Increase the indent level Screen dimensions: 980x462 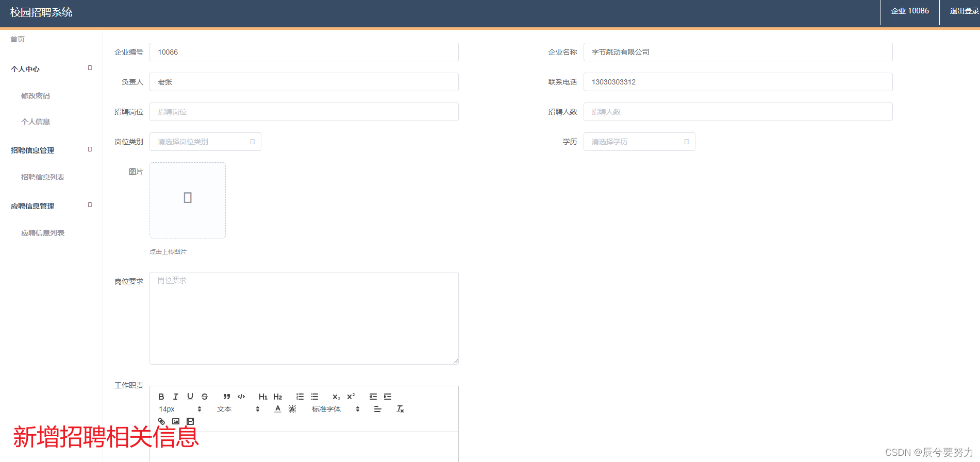point(388,397)
